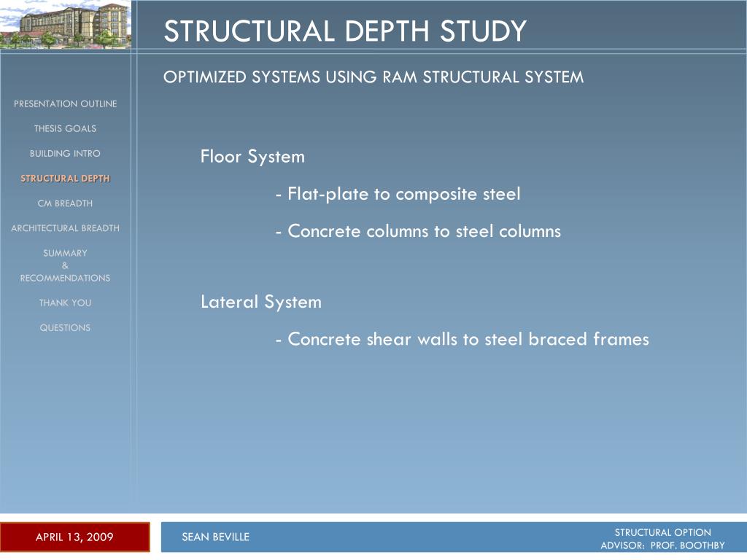Click the Floor System heading
Image resolution: width=747 pixels, height=560 pixels.
pos(252,157)
